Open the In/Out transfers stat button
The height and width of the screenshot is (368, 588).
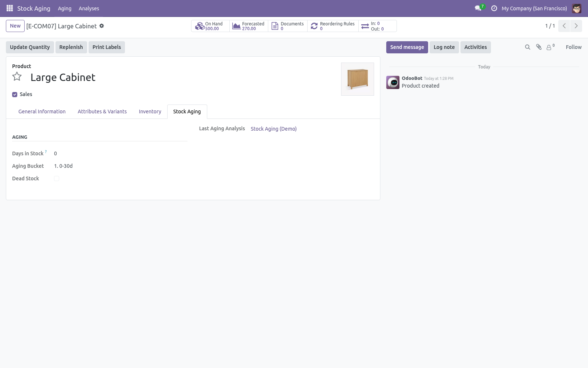click(377, 26)
